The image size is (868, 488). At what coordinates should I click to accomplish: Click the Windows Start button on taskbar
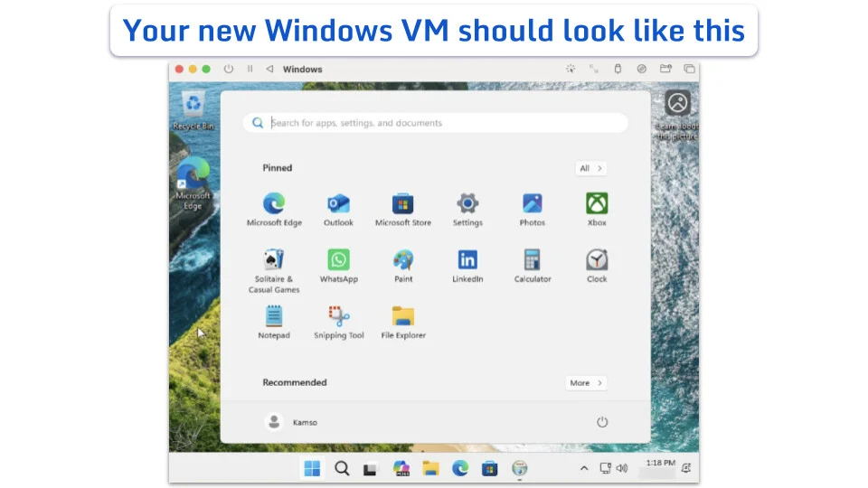coord(312,469)
